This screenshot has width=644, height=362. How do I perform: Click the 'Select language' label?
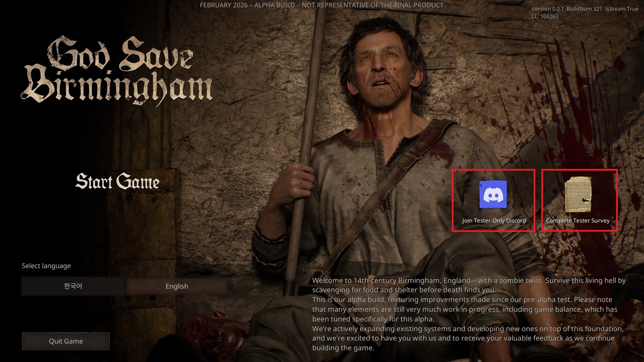click(x=46, y=266)
